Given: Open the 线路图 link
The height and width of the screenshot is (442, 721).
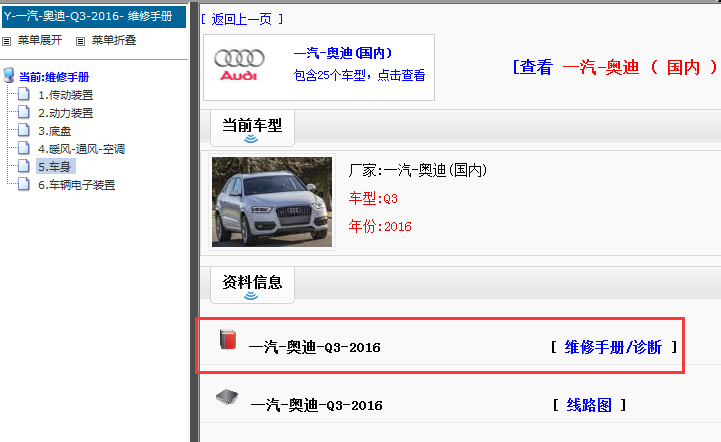Looking at the screenshot, I should tap(589, 406).
